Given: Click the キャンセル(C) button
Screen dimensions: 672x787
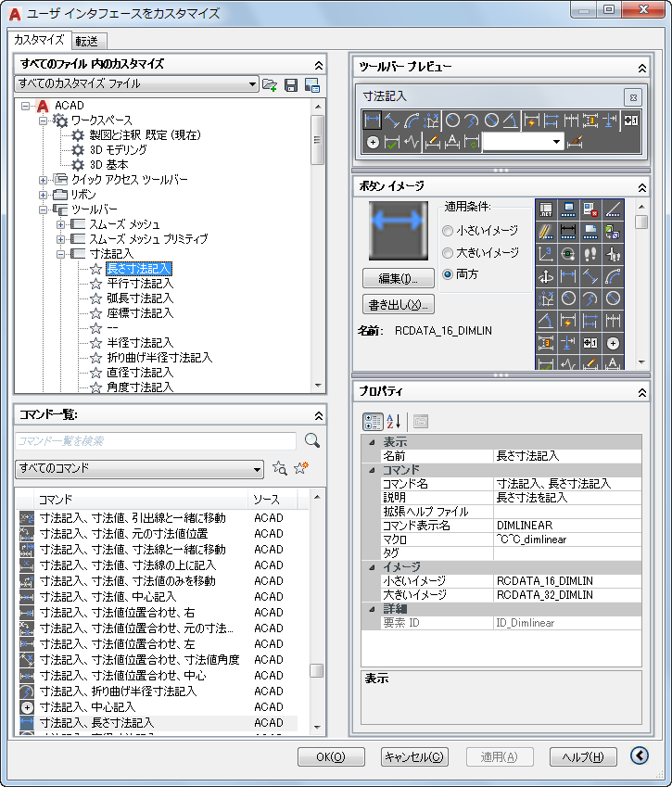Looking at the screenshot, I should [414, 757].
